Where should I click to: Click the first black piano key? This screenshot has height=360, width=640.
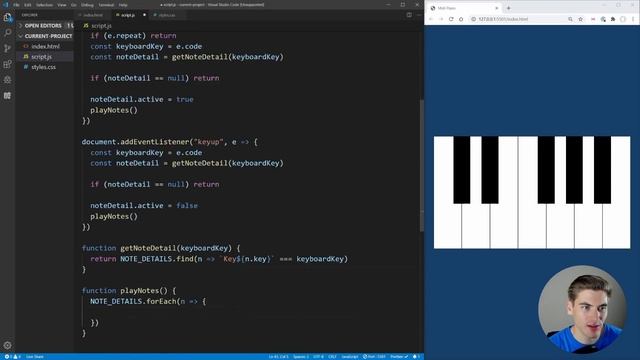click(462, 170)
